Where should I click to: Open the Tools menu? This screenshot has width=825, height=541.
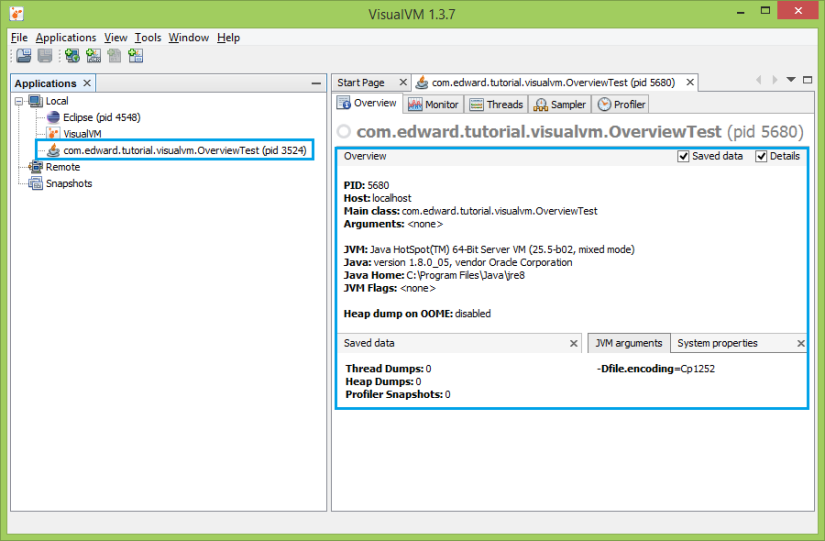pos(148,37)
